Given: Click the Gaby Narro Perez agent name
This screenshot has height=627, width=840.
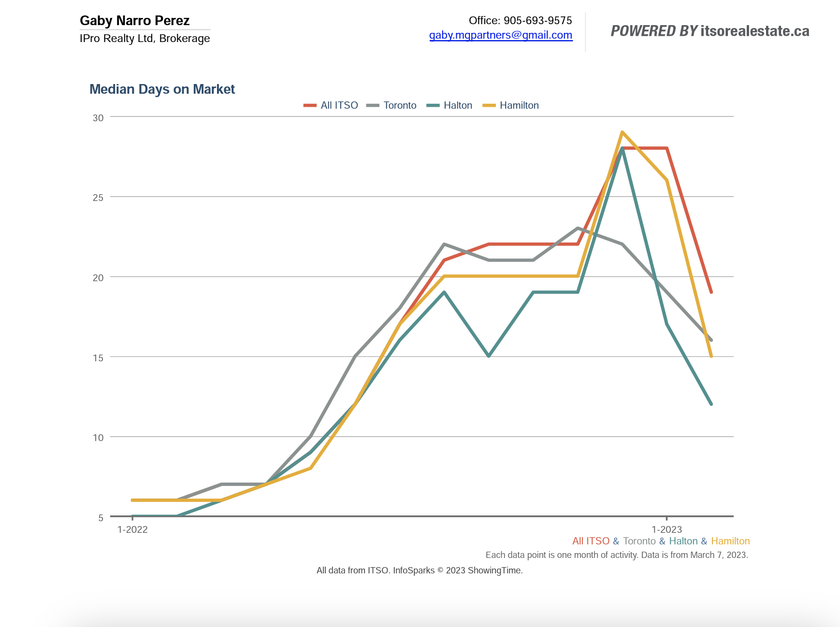Looking at the screenshot, I should point(134,21).
